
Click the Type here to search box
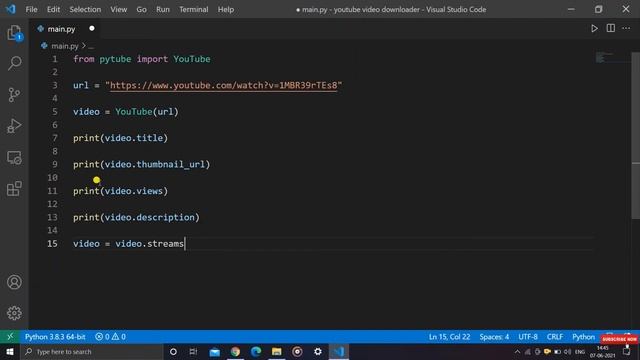pyautogui.click(x=92, y=351)
